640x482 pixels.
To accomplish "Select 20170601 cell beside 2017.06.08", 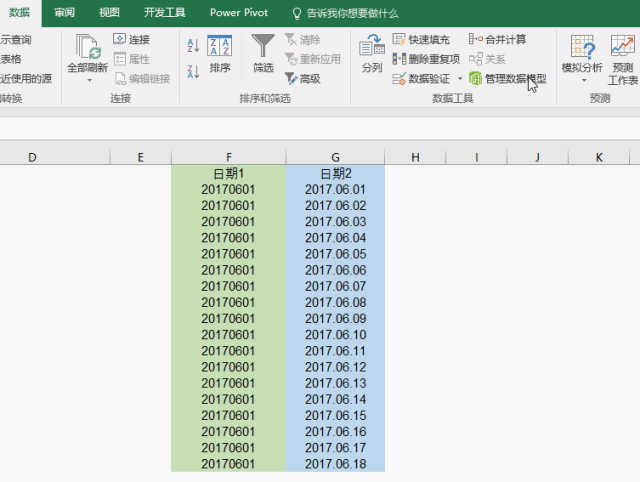I will click(229, 302).
